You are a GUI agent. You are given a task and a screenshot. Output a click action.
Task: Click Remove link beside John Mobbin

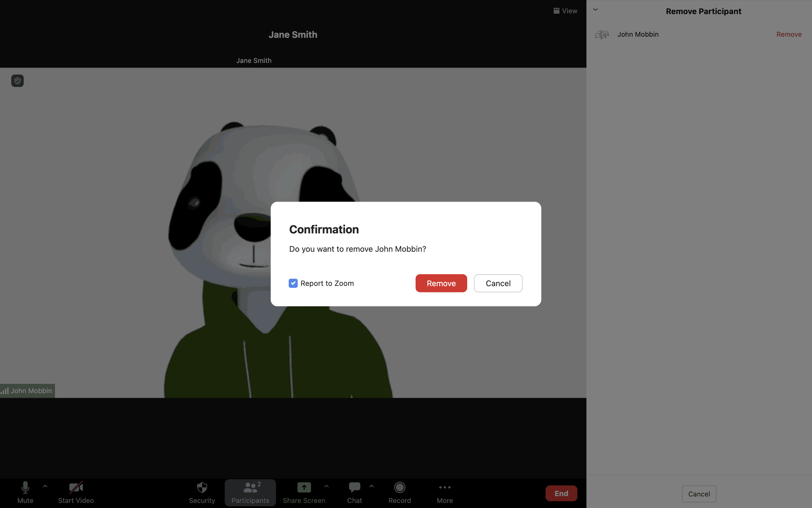[789, 34]
